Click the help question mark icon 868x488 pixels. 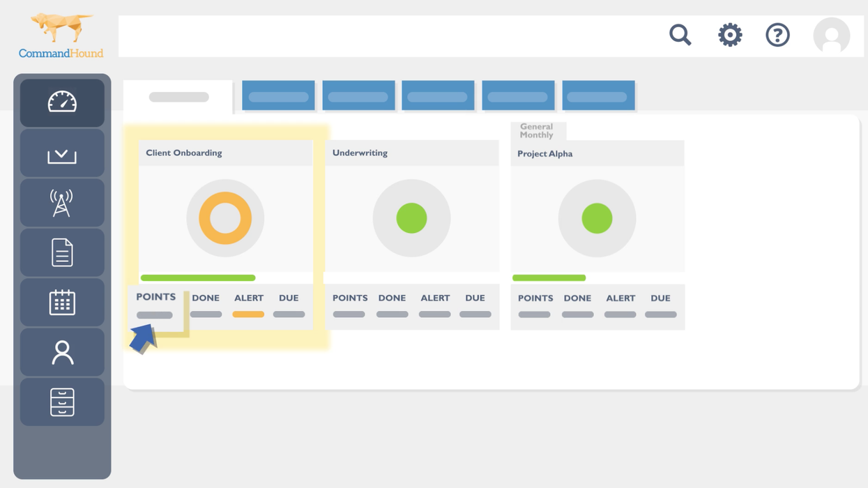coord(777,35)
